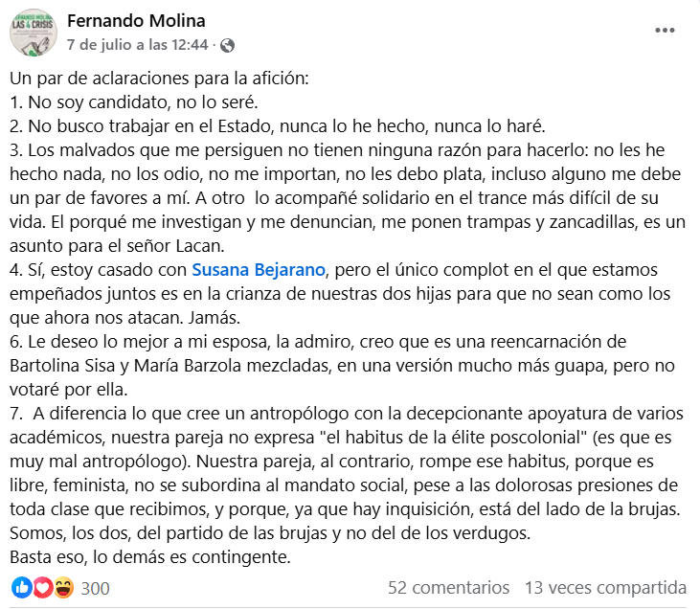Click the public audience globe icon

coord(227,45)
